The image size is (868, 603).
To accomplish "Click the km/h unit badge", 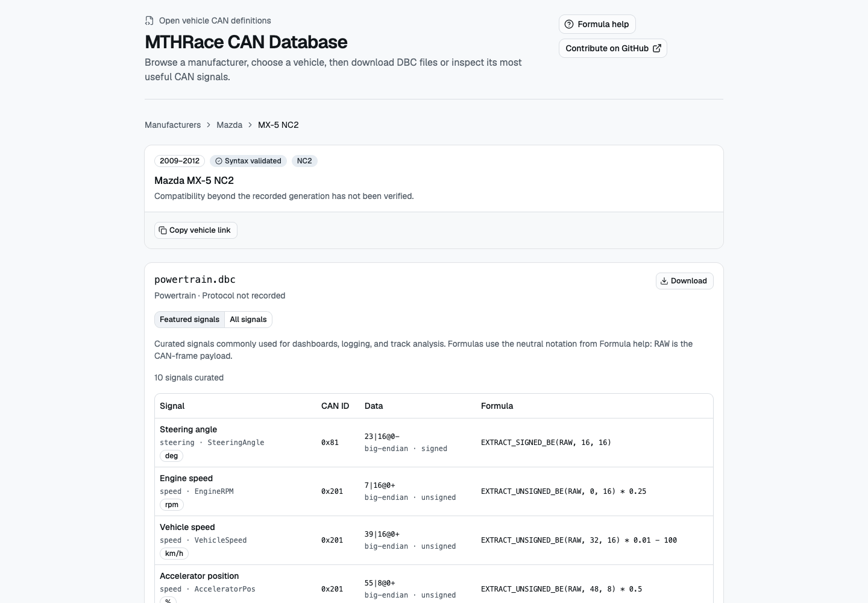I will (x=174, y=554).
